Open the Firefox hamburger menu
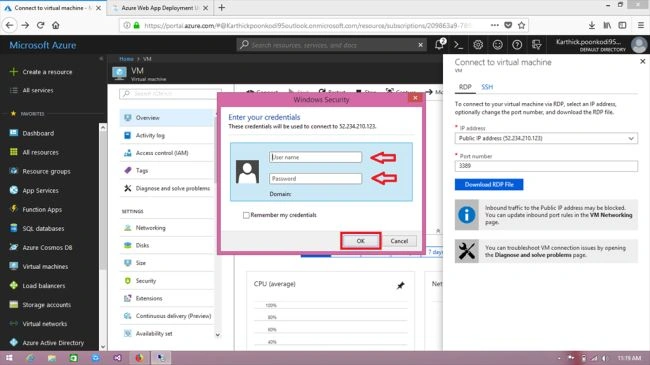Image resolution: width=650 pixels, height=365 pixels. 640,25
